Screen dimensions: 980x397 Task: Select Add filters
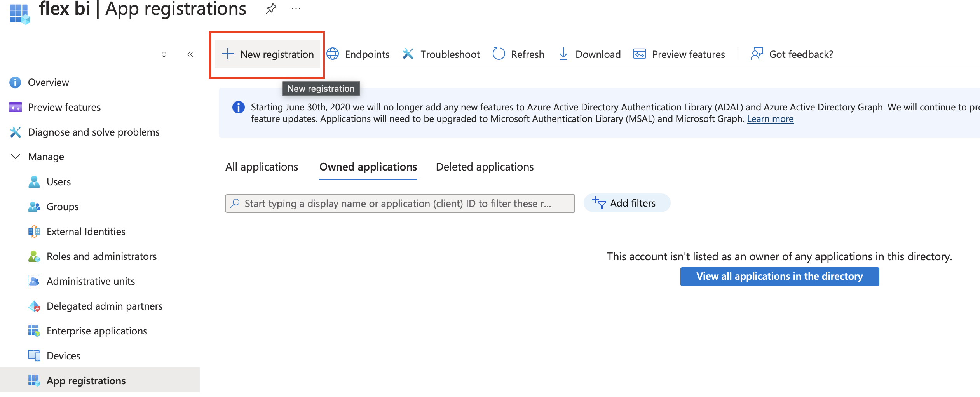pyautogui.click(x=626, y=203)
